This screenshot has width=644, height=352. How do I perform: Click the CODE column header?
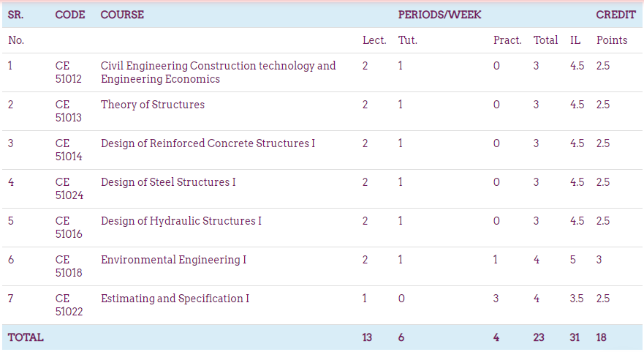pos(70,15)
